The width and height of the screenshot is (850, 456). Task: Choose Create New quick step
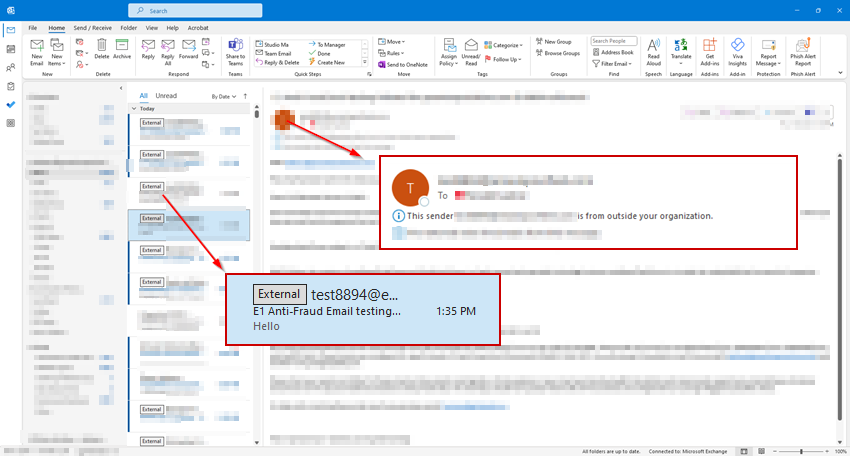point(327,62)
